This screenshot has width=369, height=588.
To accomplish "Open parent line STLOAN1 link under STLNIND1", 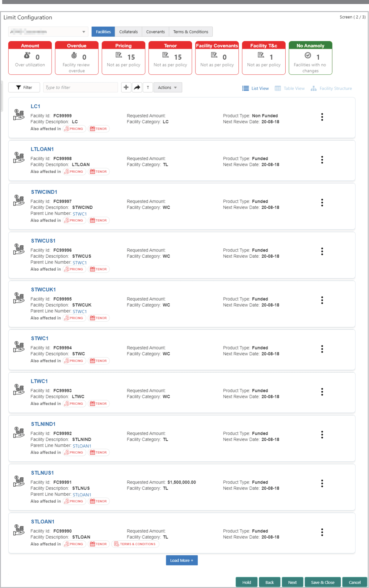I will 82,446.
